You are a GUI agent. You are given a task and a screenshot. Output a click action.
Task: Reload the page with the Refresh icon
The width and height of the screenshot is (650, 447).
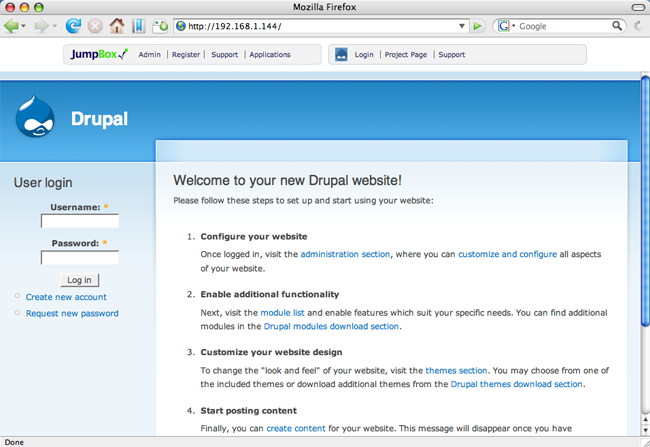(73, 26)
